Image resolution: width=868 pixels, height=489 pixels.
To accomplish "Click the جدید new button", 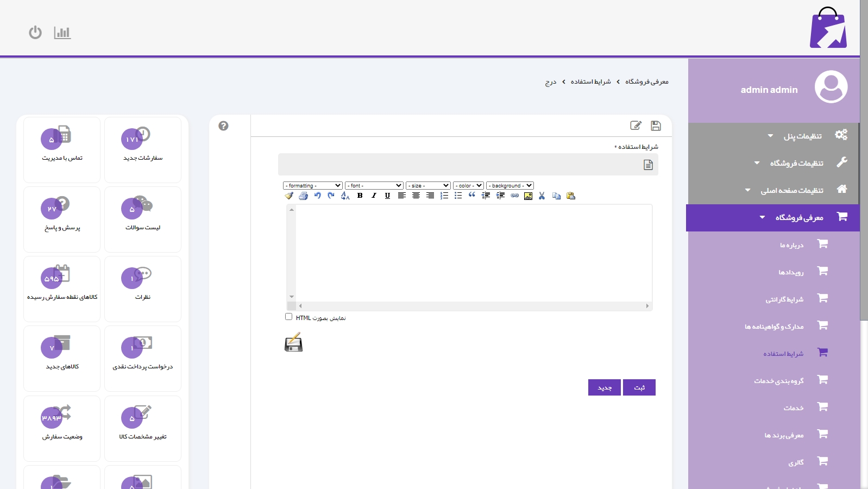I will click(x=605, y=387).
